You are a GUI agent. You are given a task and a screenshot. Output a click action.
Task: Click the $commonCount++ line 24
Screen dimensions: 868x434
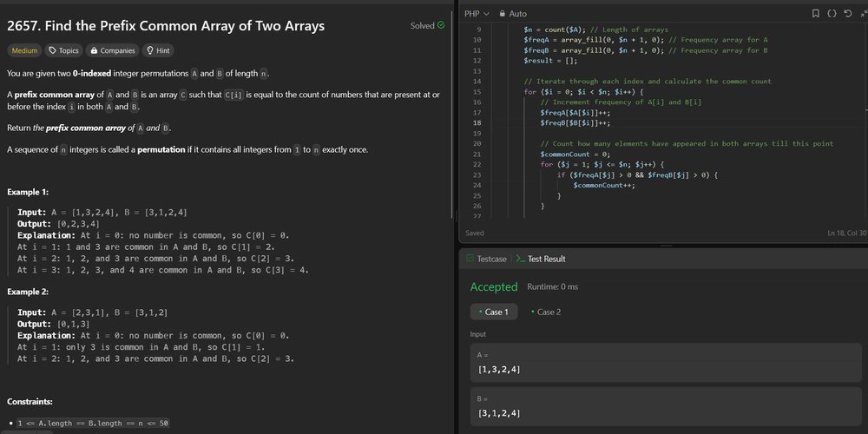pyautogui.click(x=604, y=185)
